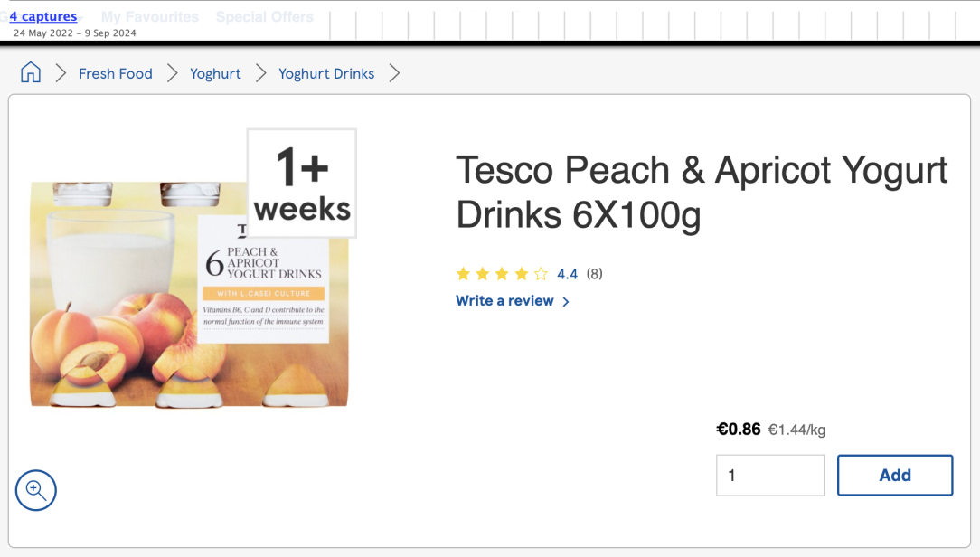Add the yogurt drinks to basket
980x557 pixels.
click(895, 475)
